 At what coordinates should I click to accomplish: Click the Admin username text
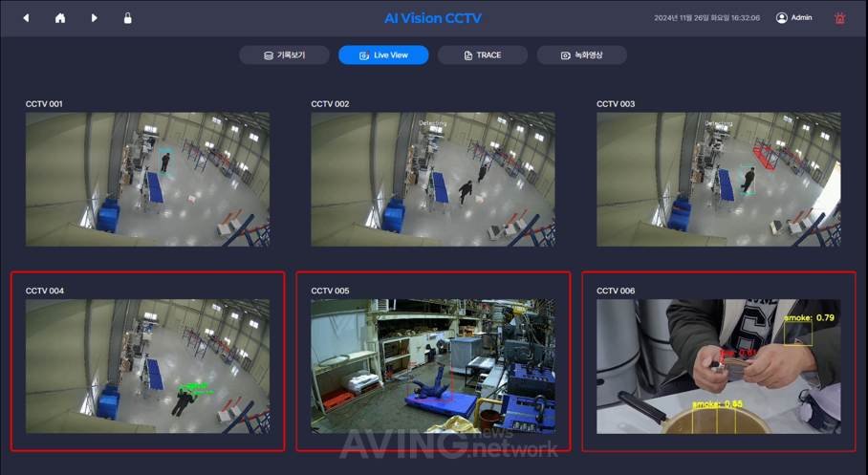[802, 18]
